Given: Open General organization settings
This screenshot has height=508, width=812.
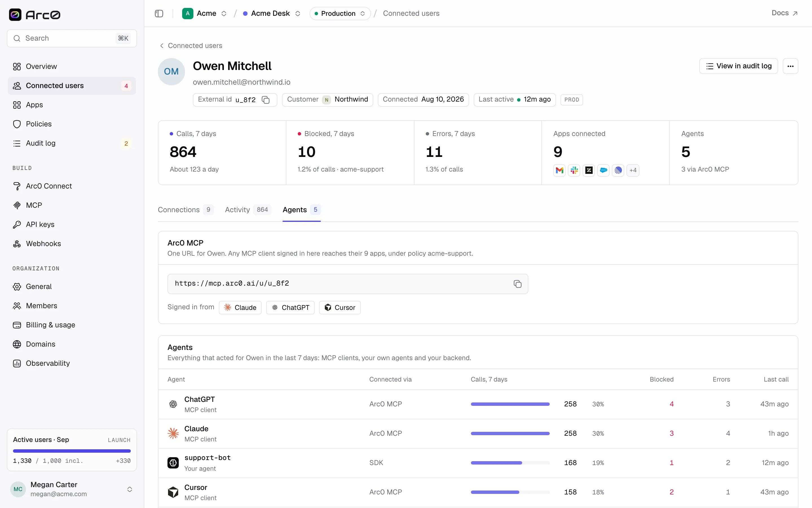Looking at the screenshot, I should click(x=72, y=286).
